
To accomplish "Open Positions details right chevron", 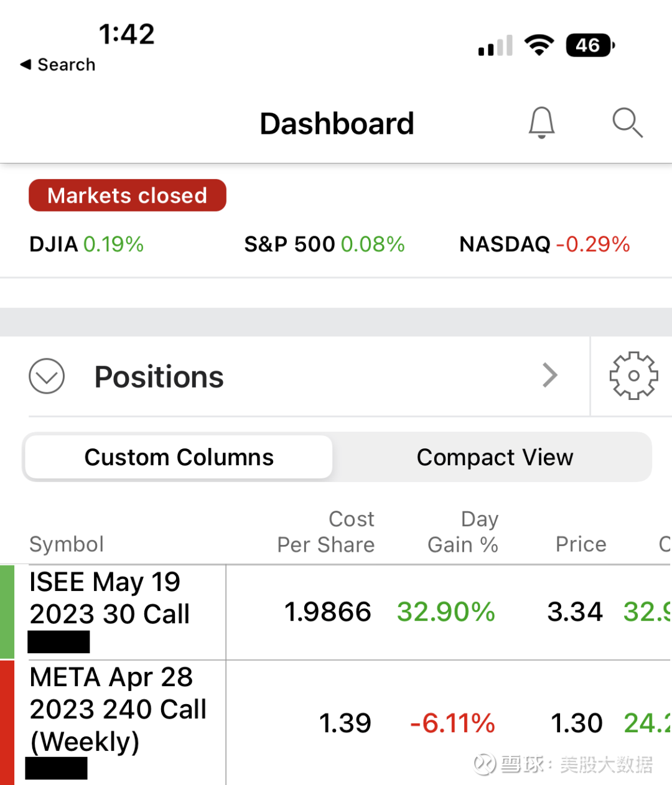I will (549, 376).
